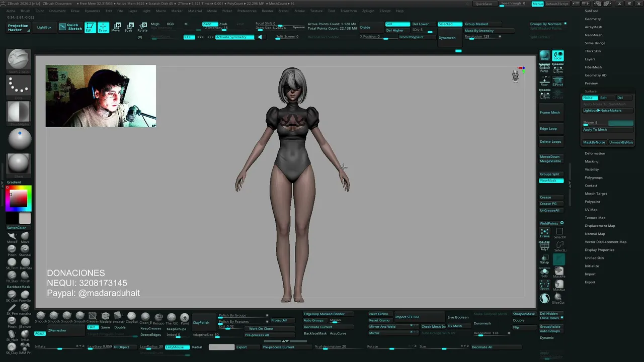Expand the Polypaint subpalette
The width and height of the screenshot is (644, 362).
593,202
